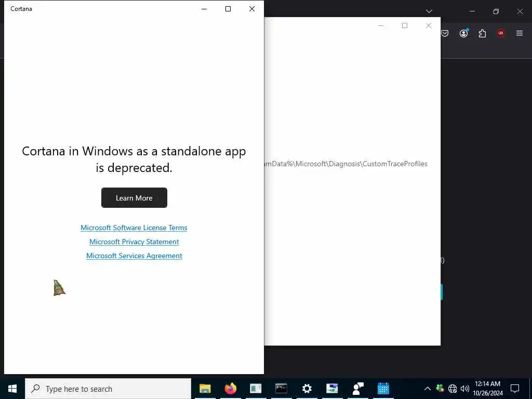Maximize the Cortana window
The image size is (532, 399).
[228, 9]
